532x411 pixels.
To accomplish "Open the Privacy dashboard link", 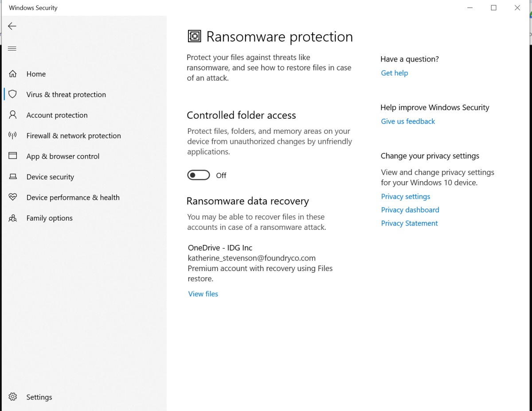I will click(x=410, y=209).
